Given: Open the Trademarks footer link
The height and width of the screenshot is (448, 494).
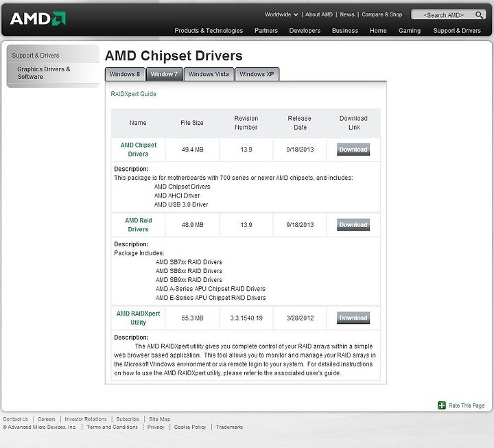Looking at the screenshot, I should click(229, 427).
